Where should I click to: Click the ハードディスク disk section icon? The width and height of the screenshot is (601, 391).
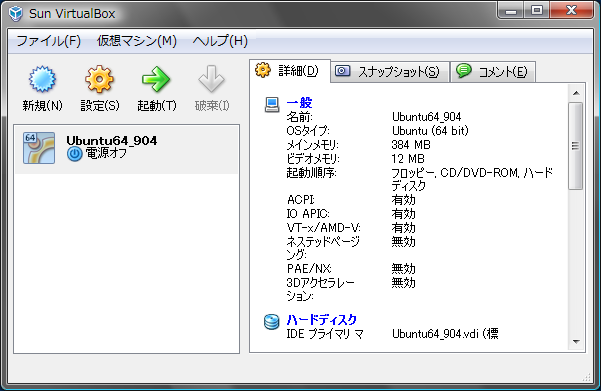pyautogui.click(x=271, y=322)
